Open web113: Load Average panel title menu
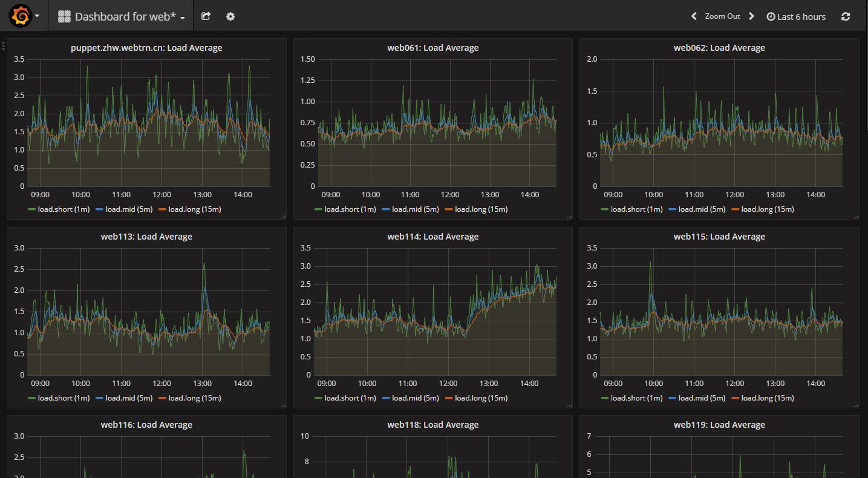 146,237
